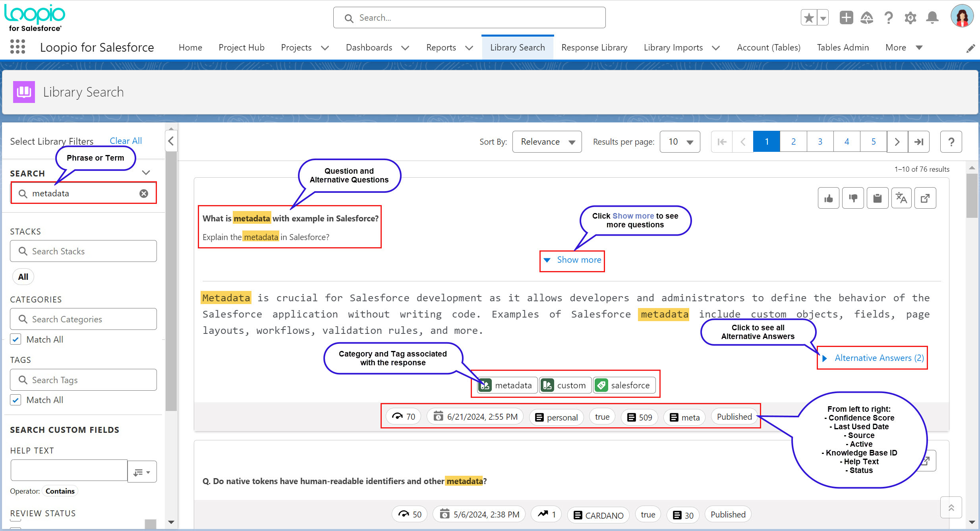Open the Project Hub tab
The image size is (980, 531).
pos(242,47)
